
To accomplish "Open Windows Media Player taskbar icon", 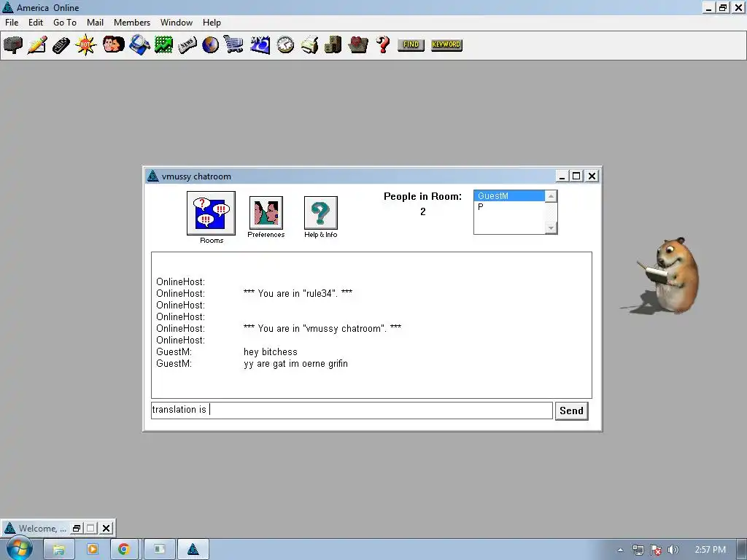I will (92, 549).
